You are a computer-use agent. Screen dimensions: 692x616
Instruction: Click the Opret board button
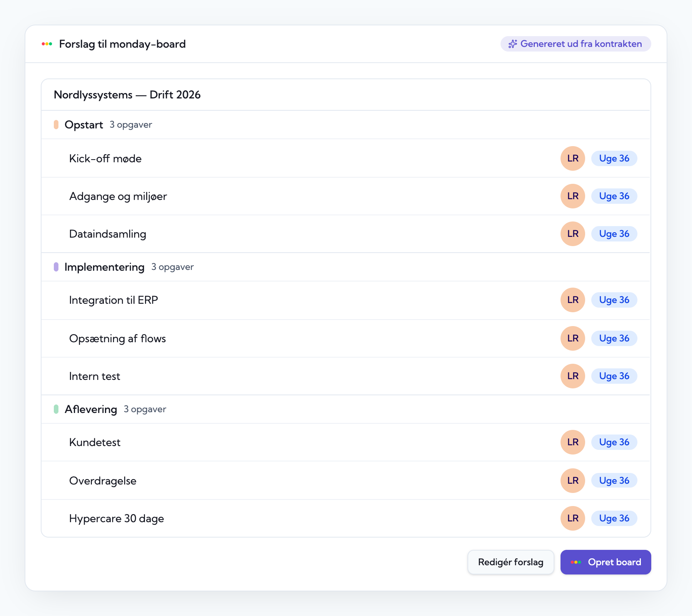pos(605,562)
